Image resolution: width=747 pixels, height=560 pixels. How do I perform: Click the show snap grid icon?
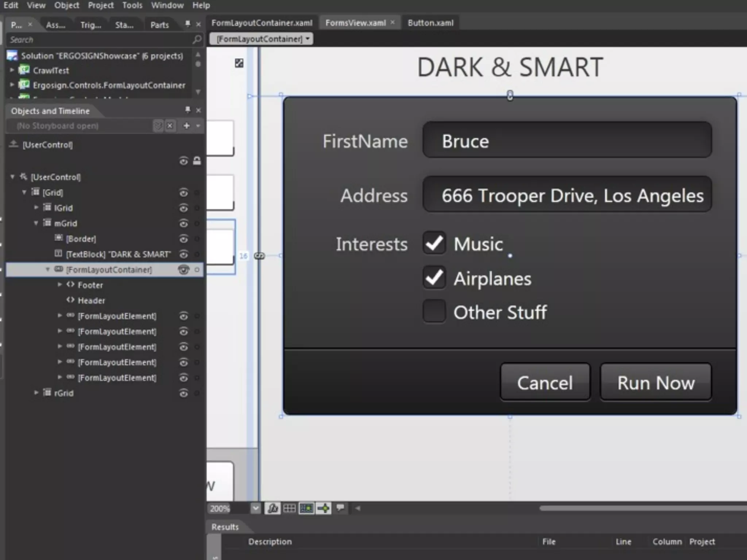point(290,508)
